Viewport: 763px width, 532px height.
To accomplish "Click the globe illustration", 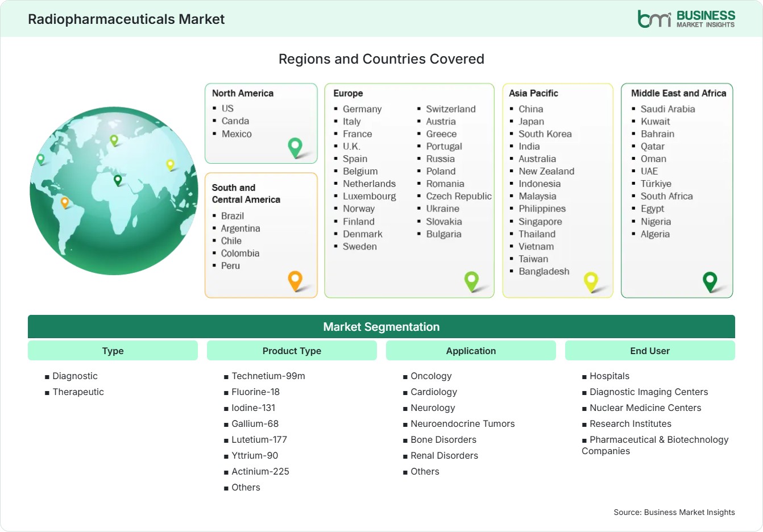I will coord(114,191).
